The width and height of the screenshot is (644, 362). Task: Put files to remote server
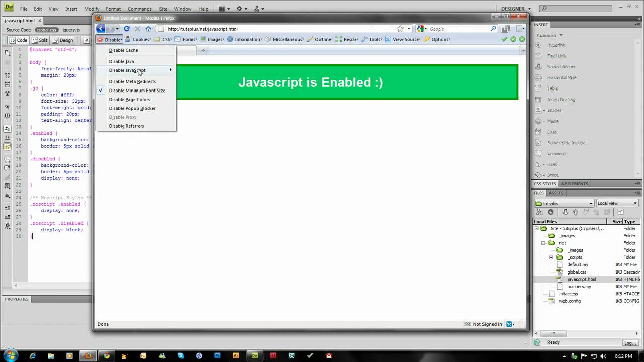click(576, 212)
